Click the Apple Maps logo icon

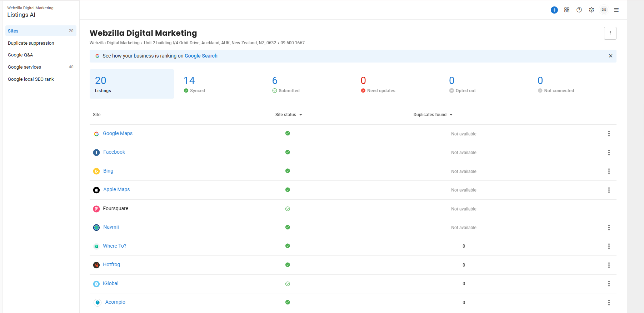96,190
